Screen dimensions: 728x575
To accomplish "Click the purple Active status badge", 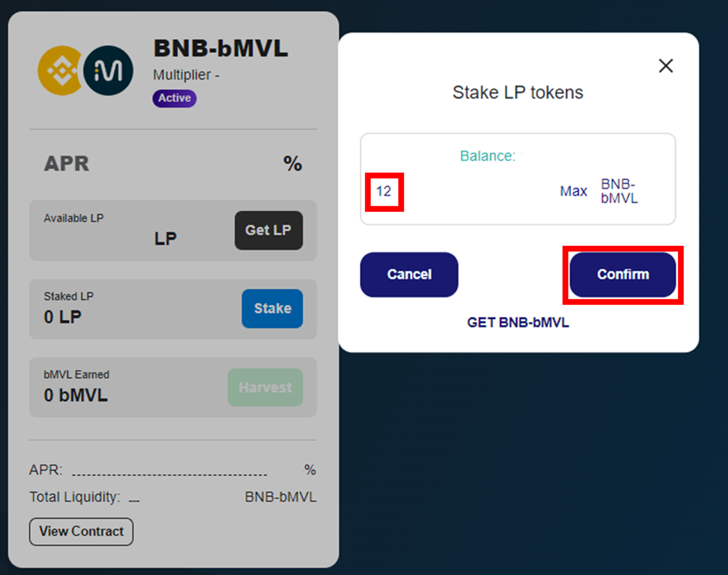I will (174, 98).
